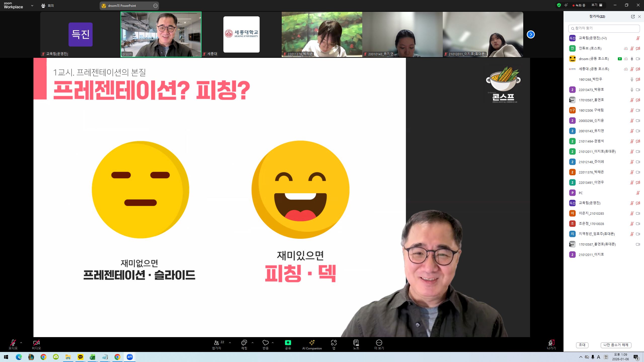Toggle drsom's camera icon in list

click(638, 59)
